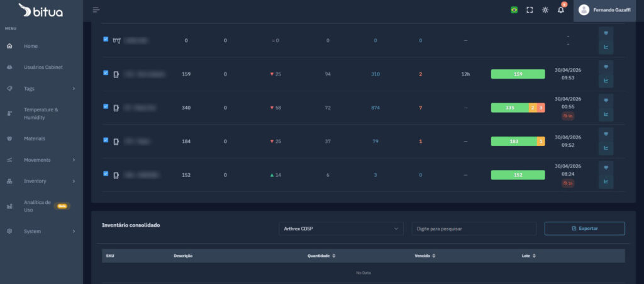The height and width of the screenshot is (284, 644).
Task: Open comment icon for the row with 340
Action: pyautogui.click(x=606, y=100)
